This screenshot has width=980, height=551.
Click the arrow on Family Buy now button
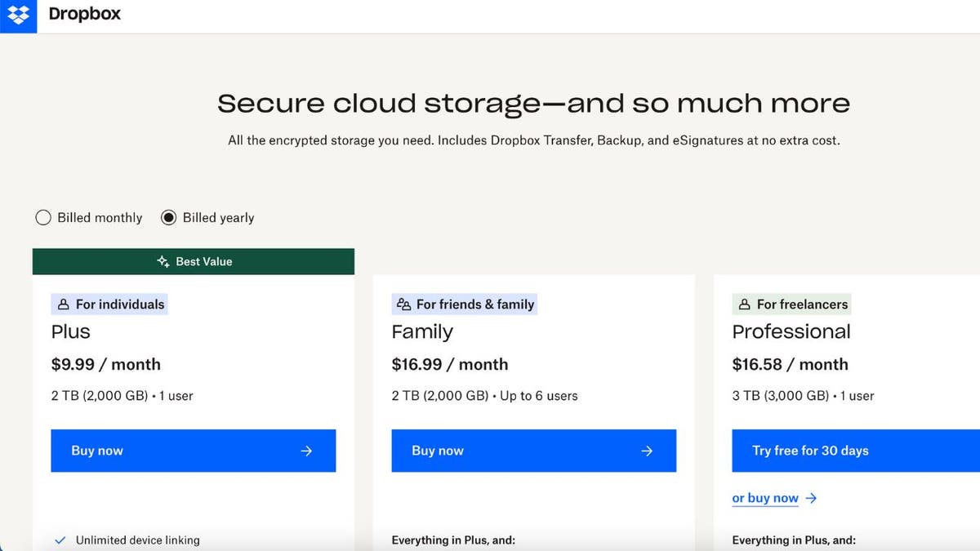(647, 451)
